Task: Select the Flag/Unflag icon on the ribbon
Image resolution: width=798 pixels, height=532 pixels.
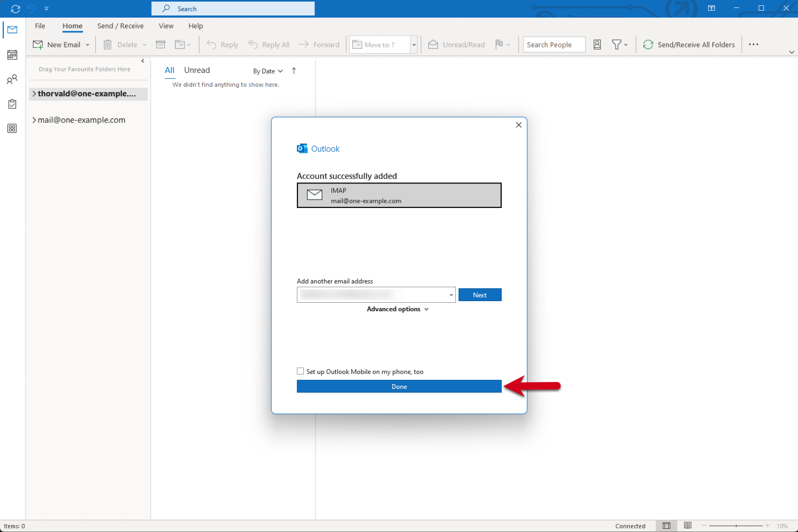Action: pyautogui.click(x=499, y=44)
